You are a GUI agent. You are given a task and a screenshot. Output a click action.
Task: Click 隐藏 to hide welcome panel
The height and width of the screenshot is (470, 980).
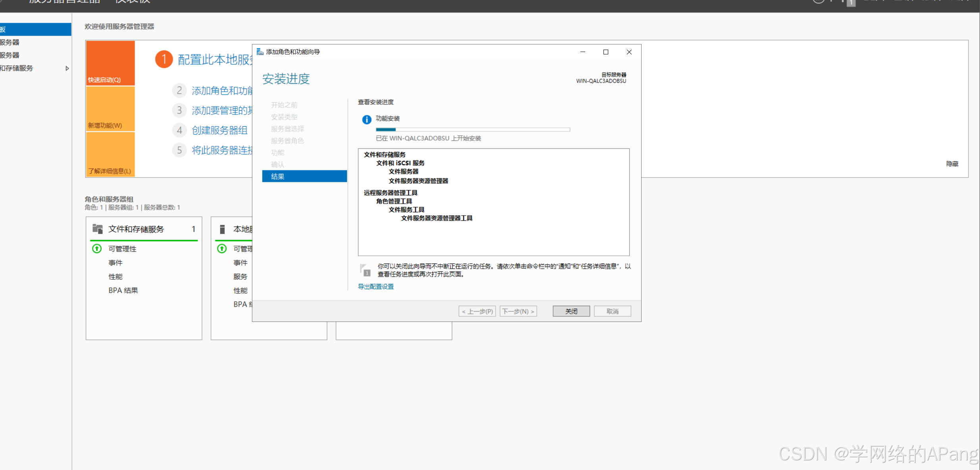coord(952,164)
